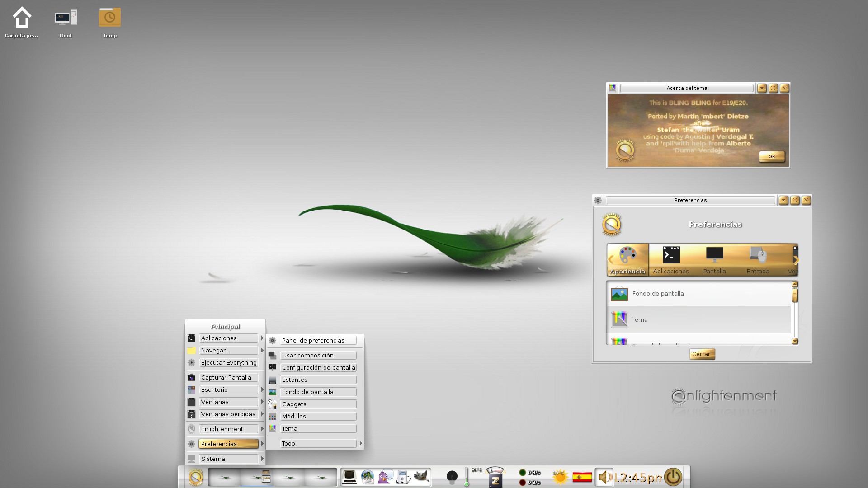Launch the music player iPod icon on the shelf
The width and height of the screenshot is (868, 488).
(x=403, y=477)
